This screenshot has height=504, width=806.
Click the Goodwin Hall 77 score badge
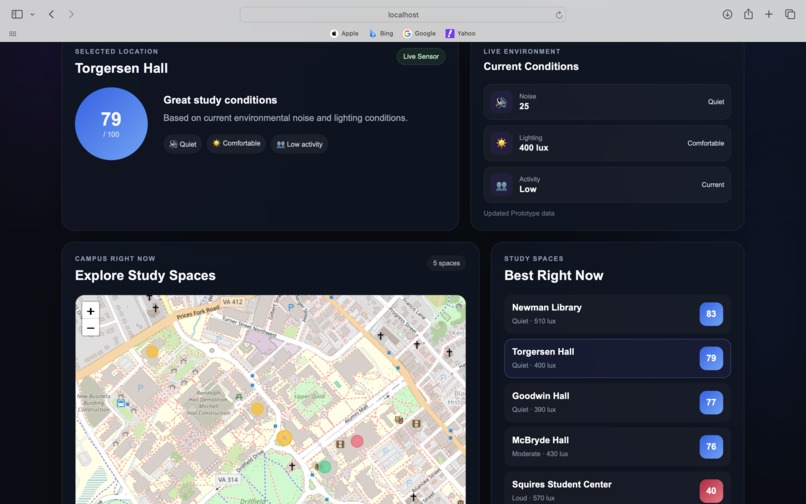(x=711, y=402)
